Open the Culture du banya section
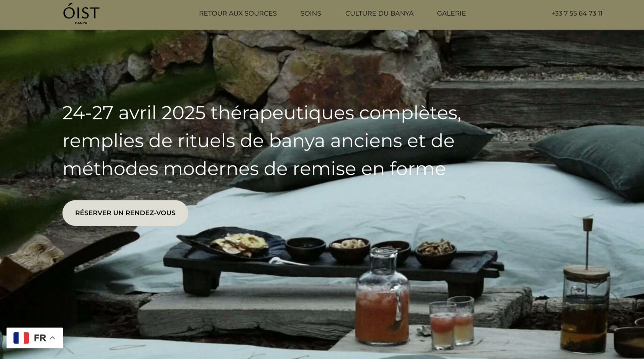Viewport: 644px width, 359px height. click(x=379, y=13)
